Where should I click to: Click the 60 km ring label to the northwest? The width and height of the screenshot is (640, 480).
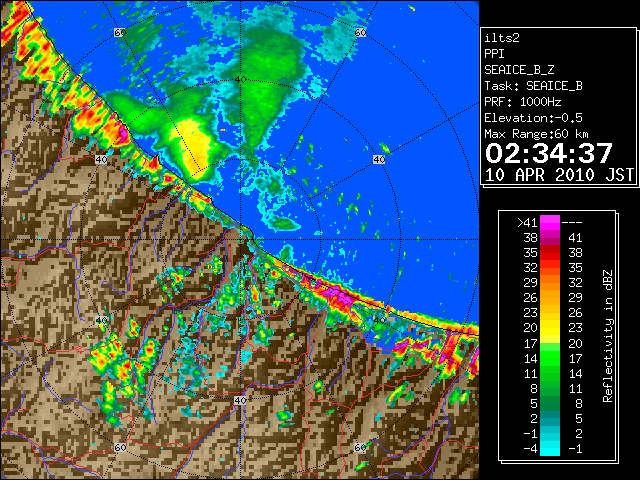pyautogui.click(x=120, y=32)
